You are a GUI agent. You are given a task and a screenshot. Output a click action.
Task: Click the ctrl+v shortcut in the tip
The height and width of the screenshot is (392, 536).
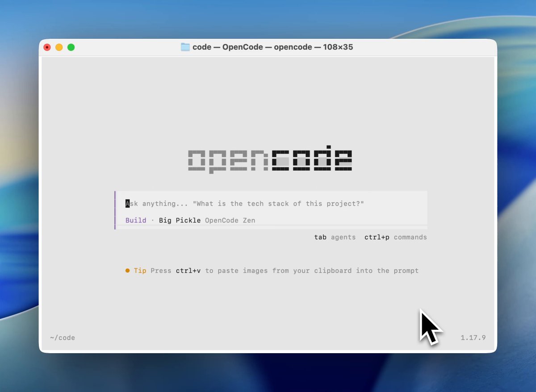188,271
